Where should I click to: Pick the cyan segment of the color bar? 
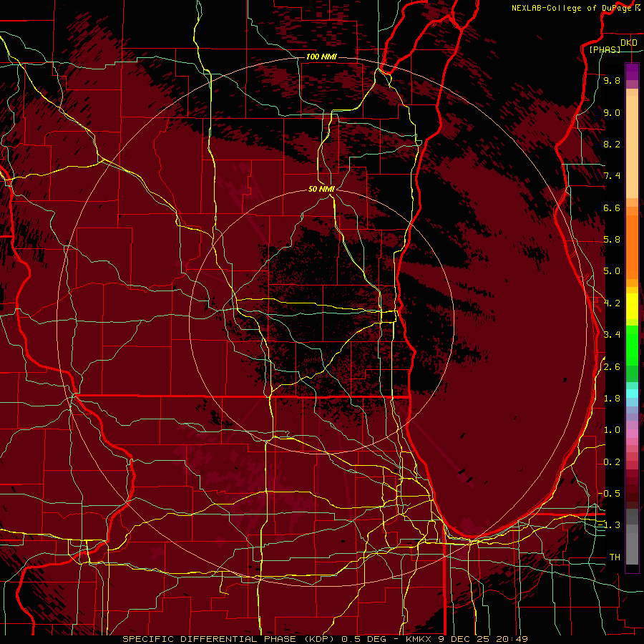pyautogui.click(x=632, y=394)
